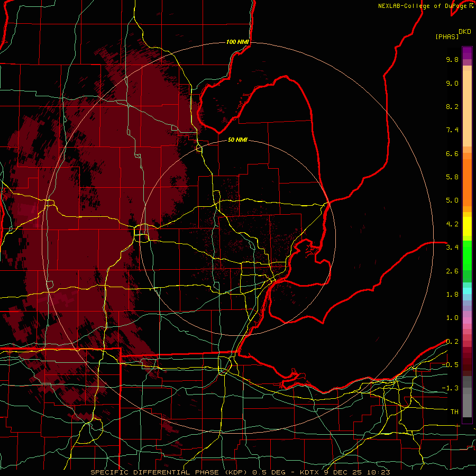The height and width of the screenshot is (476, 476).
Task: Click the -1.3 scale label
Action: click(x=450, y=388)
